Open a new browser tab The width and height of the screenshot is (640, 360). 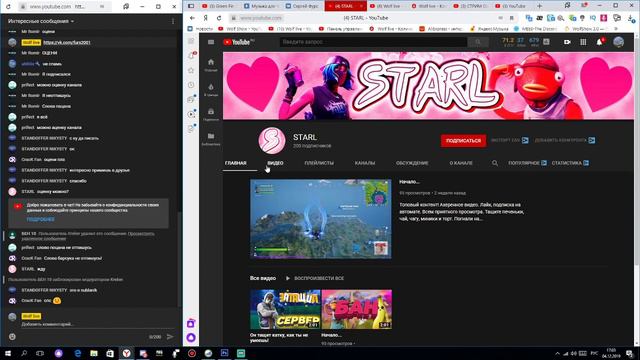[539, 6]
